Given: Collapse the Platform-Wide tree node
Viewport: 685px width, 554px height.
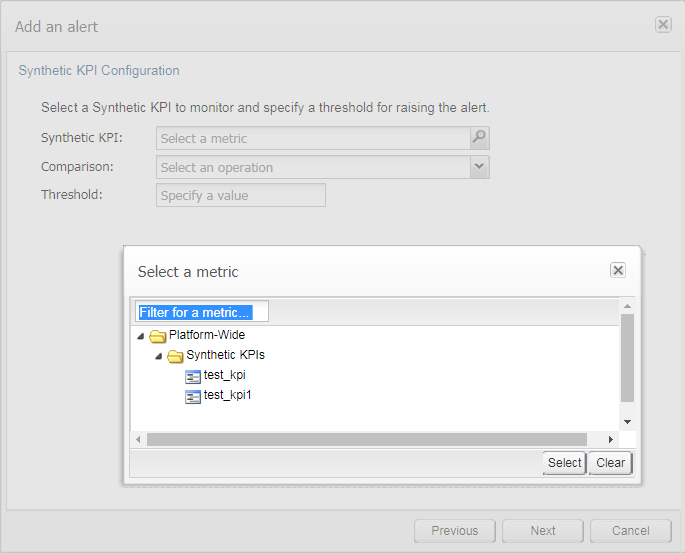Looking at the screenshot, I should [x=141, y=336].
